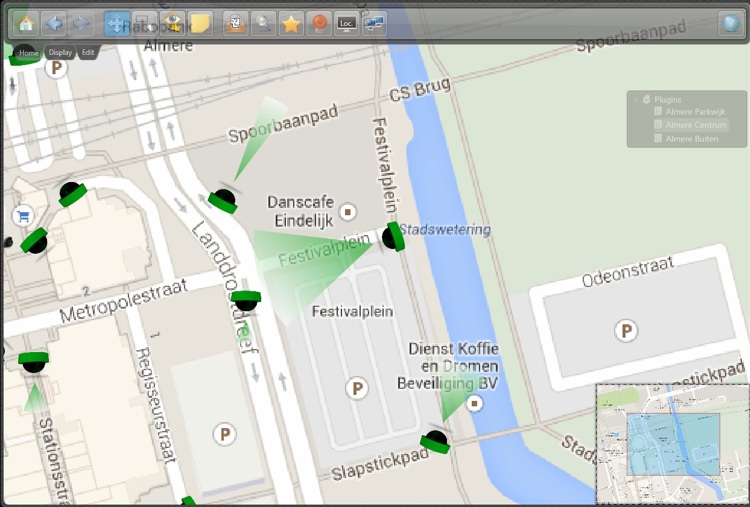This screenshot has height=507, width=750.
Task: Click the orange alarm button icon
Action: pos(318,23)
